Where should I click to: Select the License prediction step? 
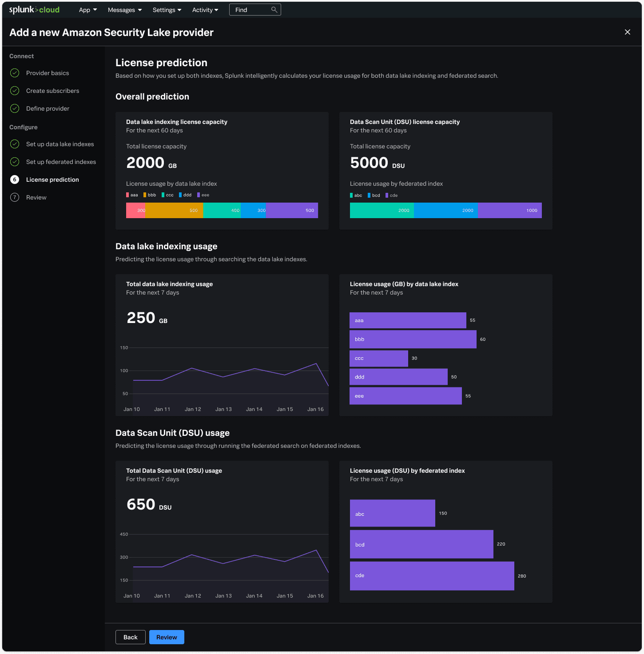(52, 179)
